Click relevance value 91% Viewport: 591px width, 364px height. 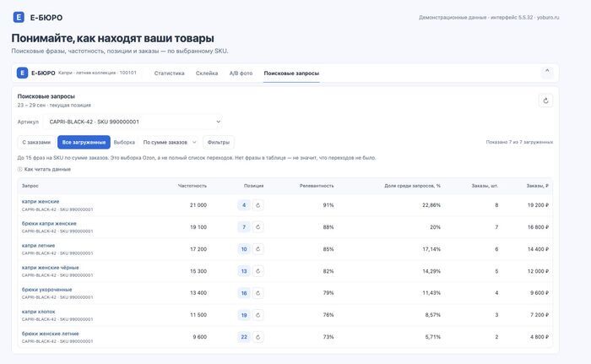328,205
